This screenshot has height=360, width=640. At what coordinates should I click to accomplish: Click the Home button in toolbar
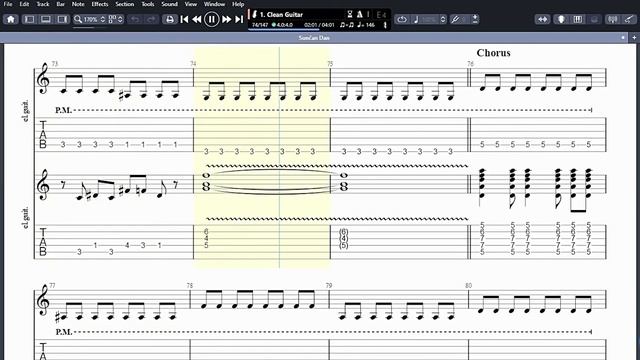point(11,19)
